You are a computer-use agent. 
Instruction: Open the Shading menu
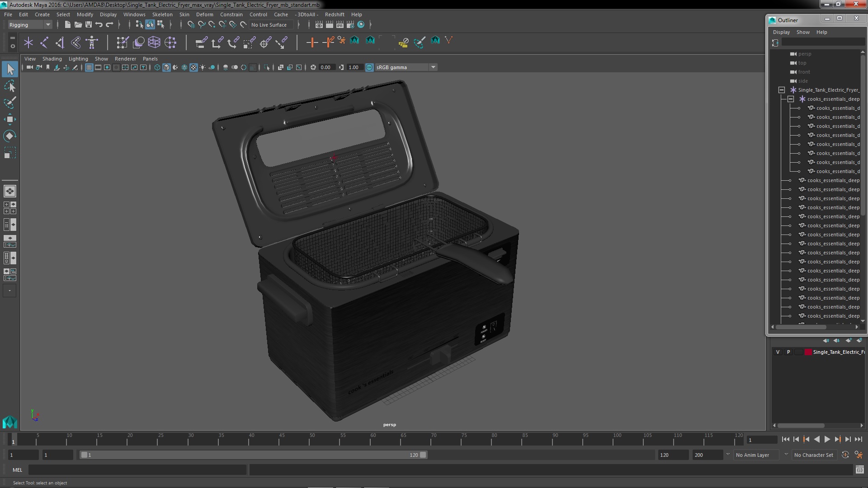tap(52, 58)
